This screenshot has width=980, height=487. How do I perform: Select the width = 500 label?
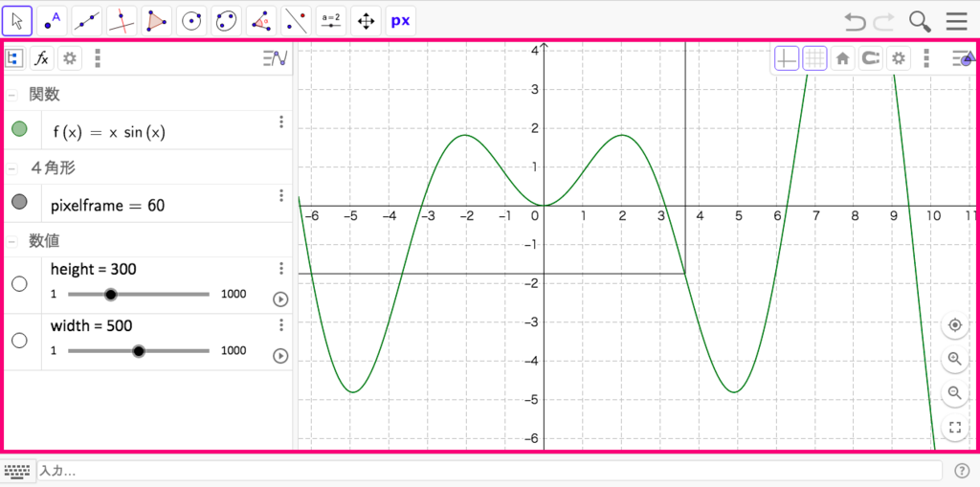tap(92, 325)
